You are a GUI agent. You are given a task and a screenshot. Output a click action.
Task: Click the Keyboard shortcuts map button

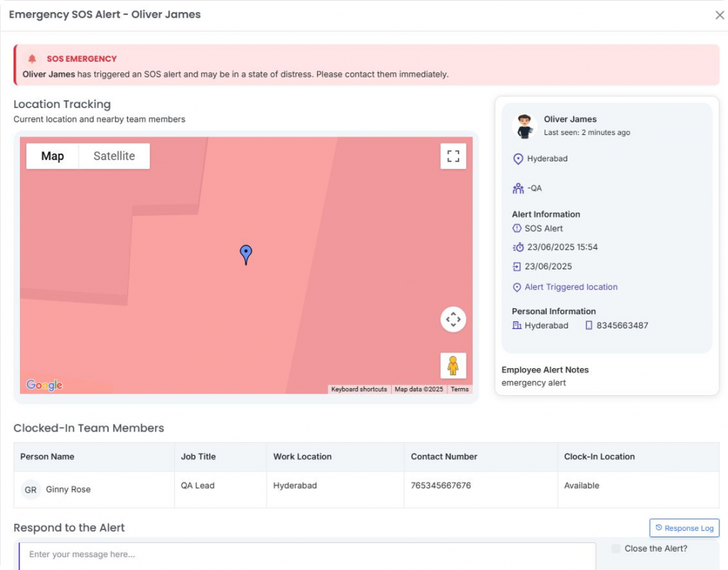(x=359, y=389)
